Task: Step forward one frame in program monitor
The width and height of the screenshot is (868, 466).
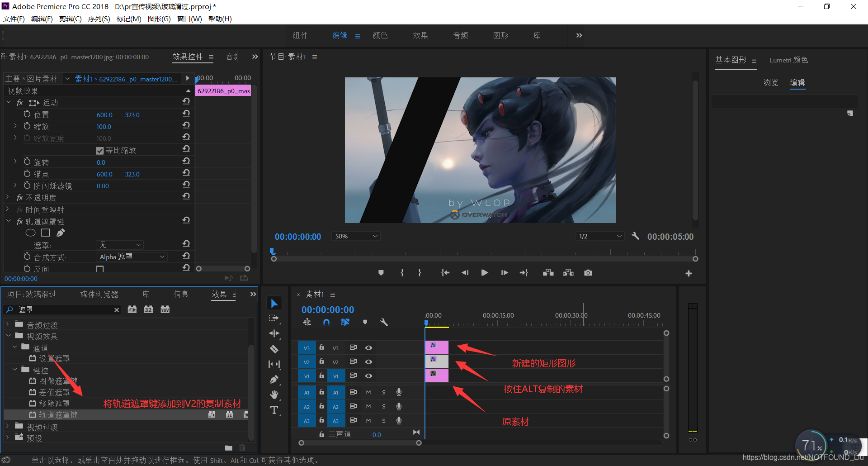Action: point(505,273)
